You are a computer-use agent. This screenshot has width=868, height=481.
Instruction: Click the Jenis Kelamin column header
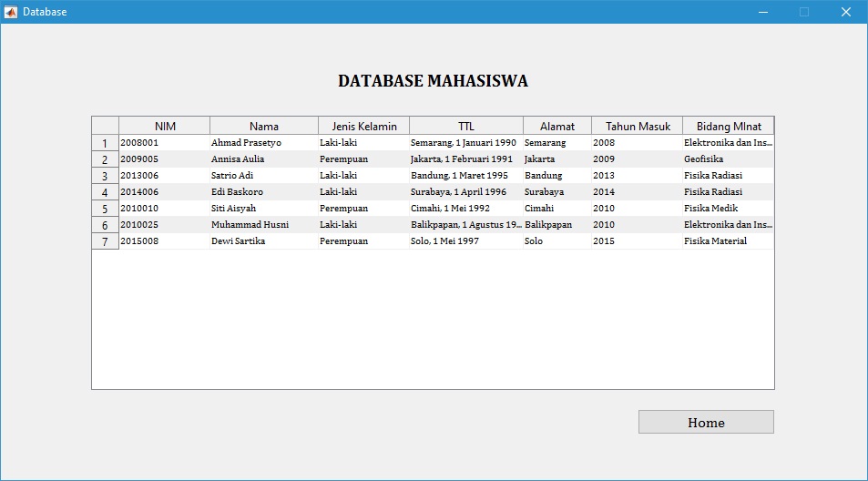363,126
